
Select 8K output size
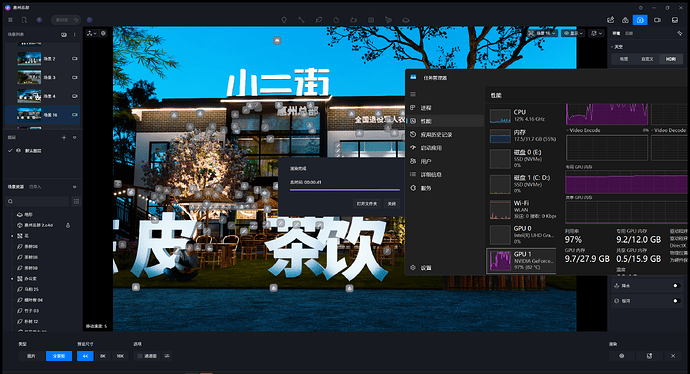(103, 356)
